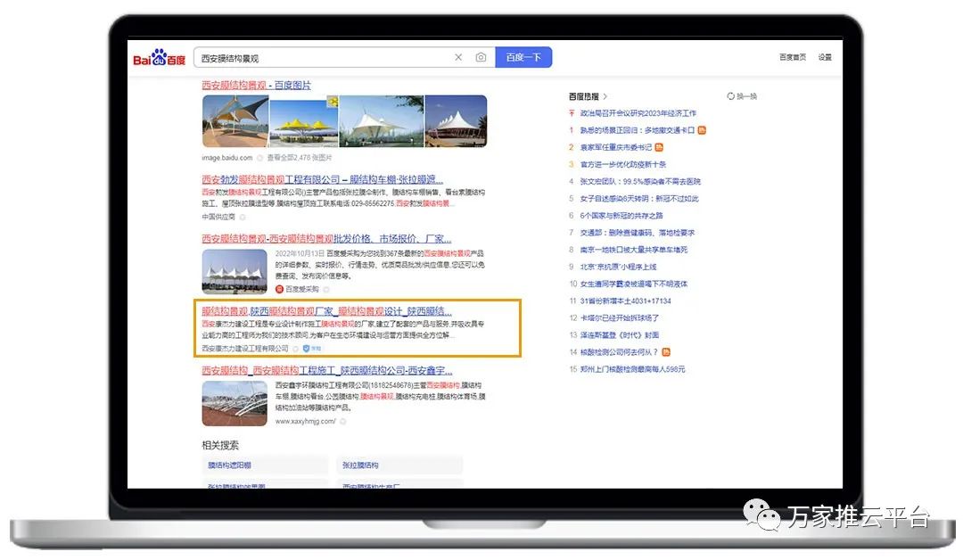Click hot badge beside 袁家军任重庆市委书记
This screenshot has width=963, height=560.
(x=659, y=147)
